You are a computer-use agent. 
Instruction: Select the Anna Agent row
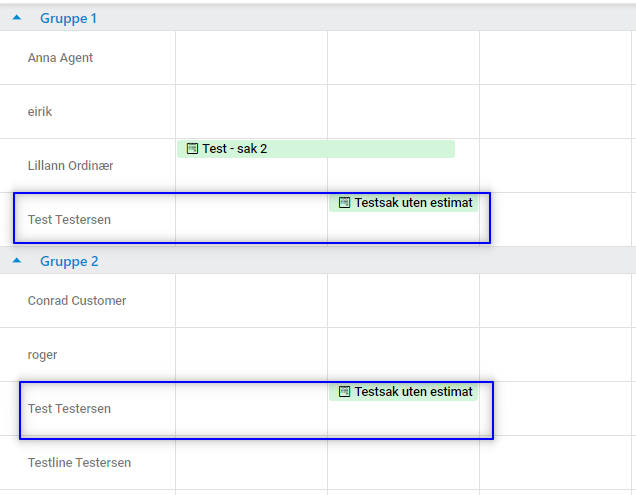tap(60, 58)
